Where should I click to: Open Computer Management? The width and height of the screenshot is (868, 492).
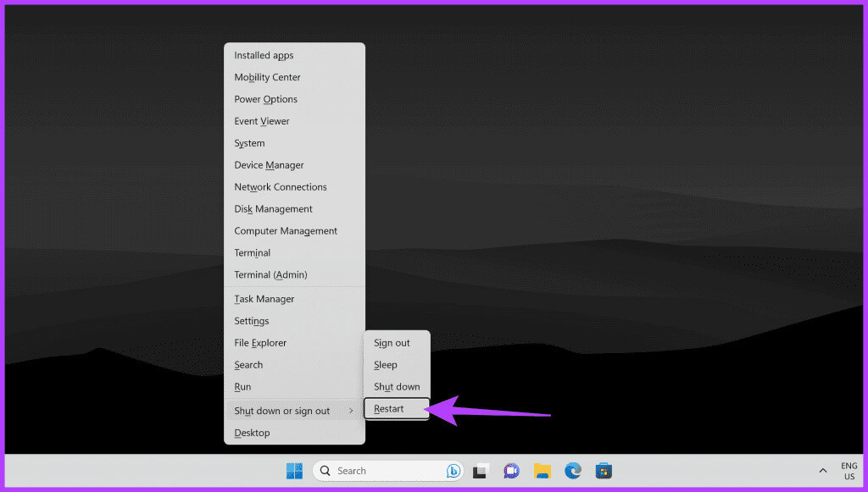(x=294, y=231)
